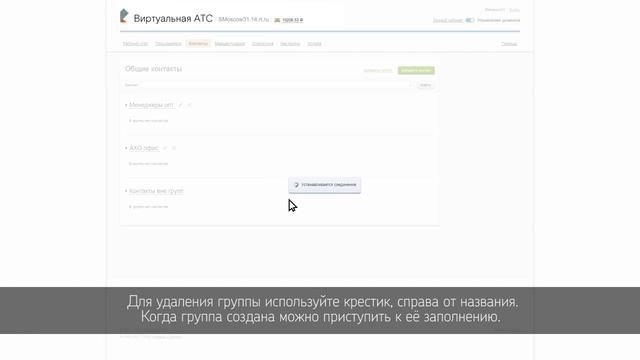Click empty-group note under АХО офис
This screenshot has width=640, height=360.
148,164
